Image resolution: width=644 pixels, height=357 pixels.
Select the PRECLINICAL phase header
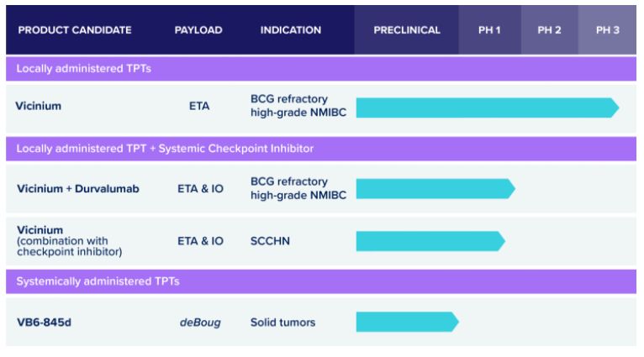[x=407, y=30]
